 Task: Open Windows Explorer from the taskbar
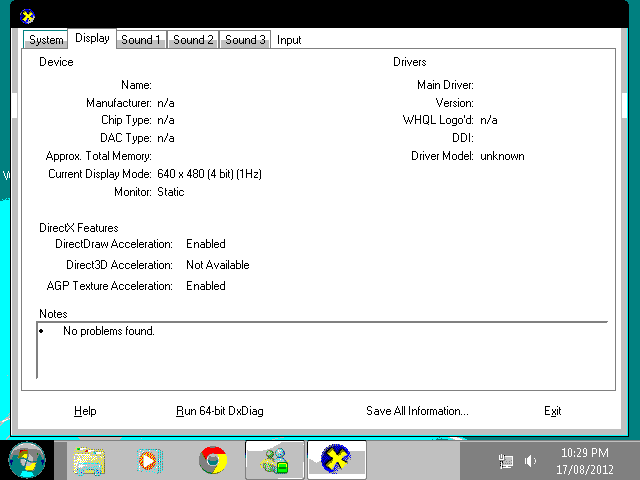point(89,461)
